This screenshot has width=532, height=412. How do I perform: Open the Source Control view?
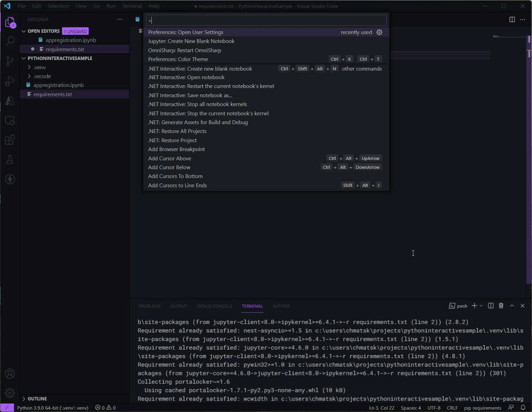point(10,61)
